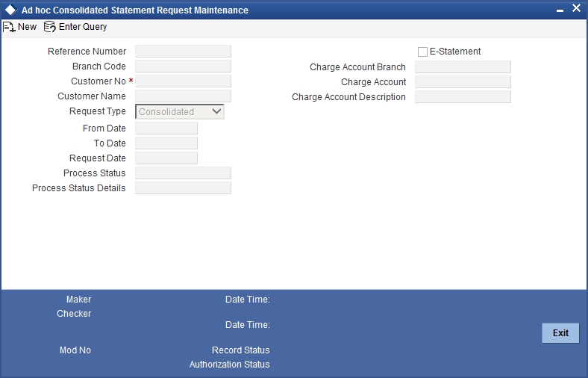The width and height of the screenshot is (588, 378).
Task: Click the Request Date field
Action: pyautogui.click(x=166, y=158)
